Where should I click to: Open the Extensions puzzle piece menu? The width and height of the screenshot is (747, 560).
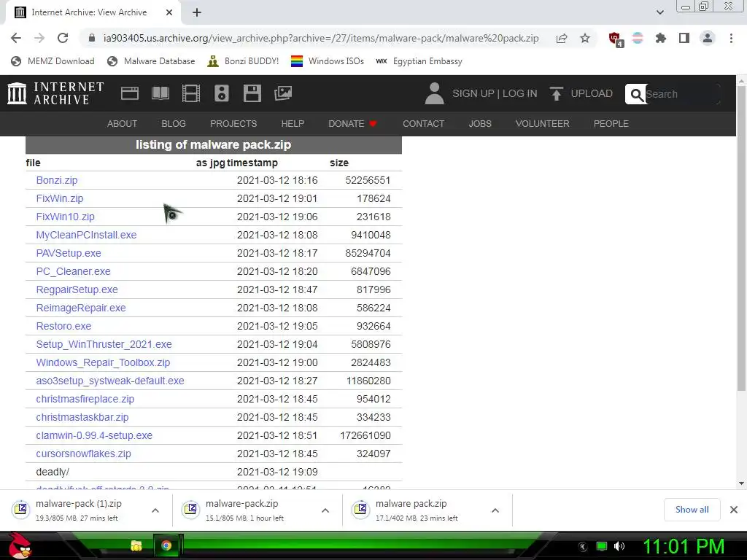coord(661,38)
